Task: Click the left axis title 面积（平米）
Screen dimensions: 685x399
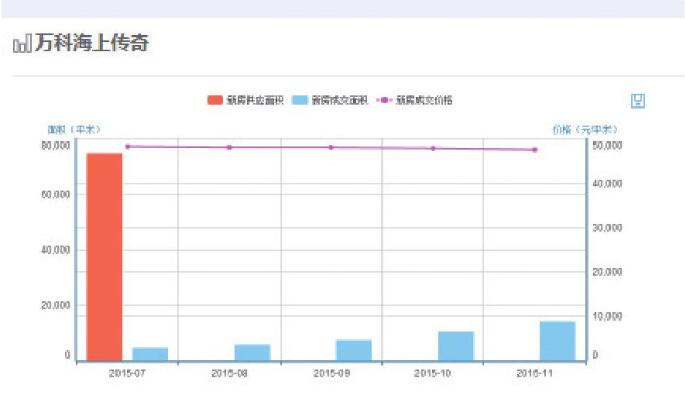Action: (74, 130)
